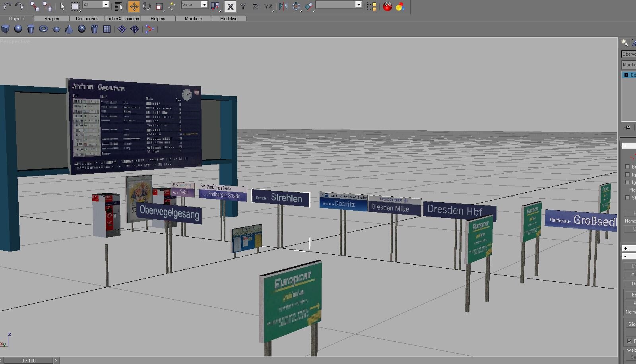The height and width of the screenshot is (364, 636).
Task: Go to the Helpers tab
Action: click(158, 19)
